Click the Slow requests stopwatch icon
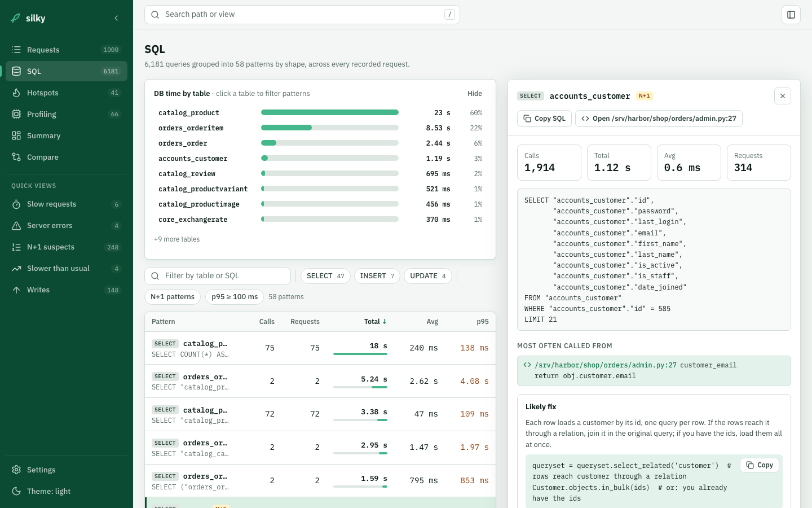Viewport: 812px width, 508px height. pyautogui.click(x=16, y=204)
